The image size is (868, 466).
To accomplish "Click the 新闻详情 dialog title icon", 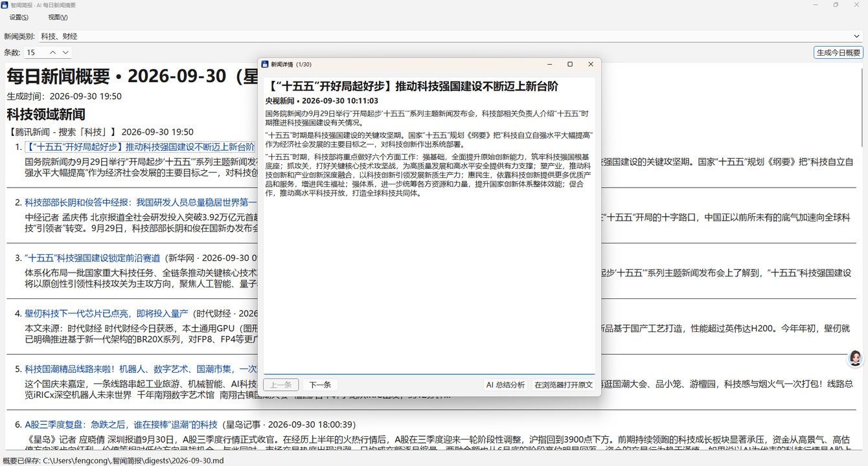I will (265, 64).
